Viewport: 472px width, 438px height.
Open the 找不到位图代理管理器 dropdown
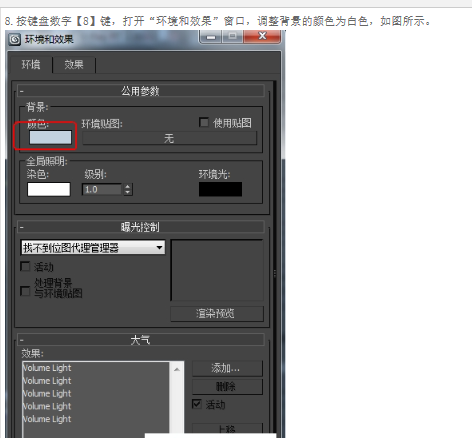coord(93,248)
